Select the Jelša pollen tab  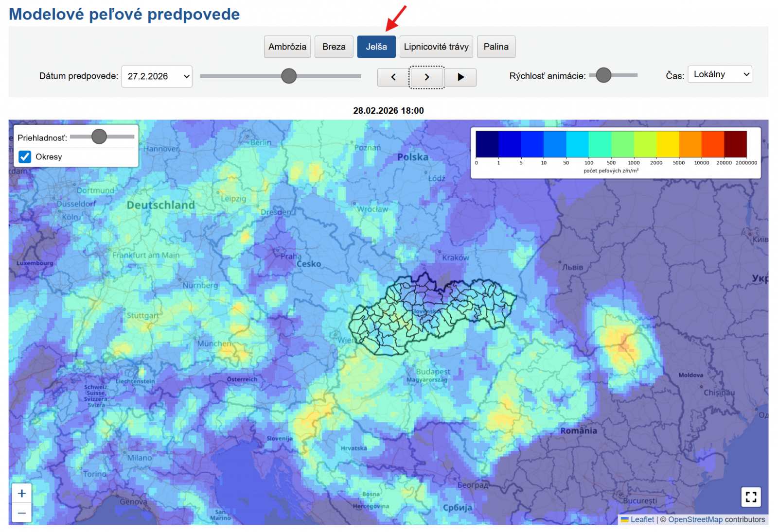[376, 47]
